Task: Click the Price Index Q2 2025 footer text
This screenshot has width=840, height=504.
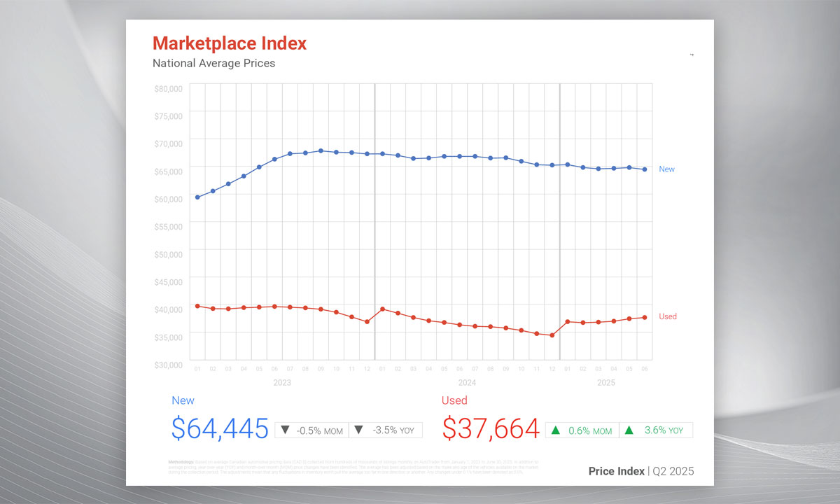Action: 640,471
